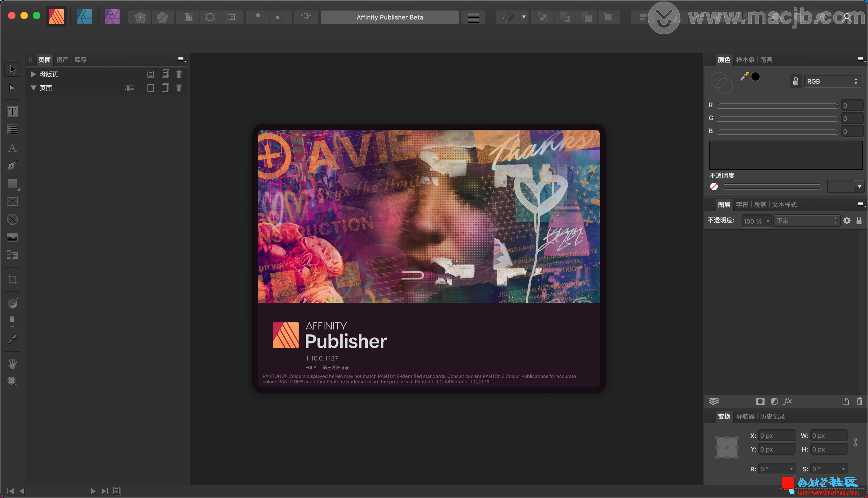
Task: Switch to the 段落 tab
Action: pyautogui.click(x=760, y=205)
